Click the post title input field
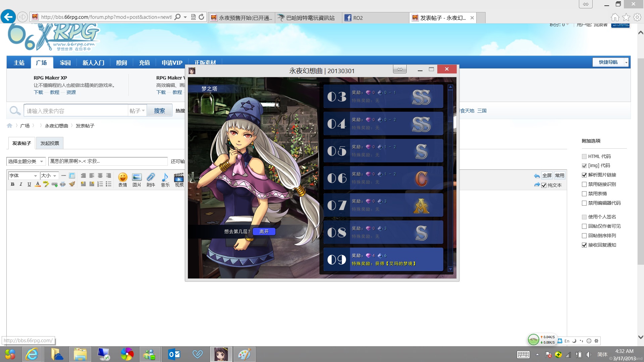 [108, 161]
